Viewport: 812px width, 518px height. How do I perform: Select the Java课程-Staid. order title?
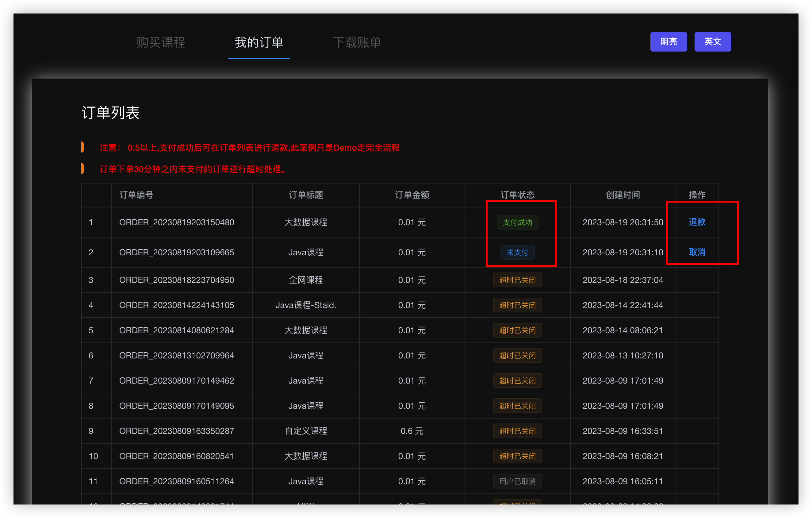tap(305, 305)
